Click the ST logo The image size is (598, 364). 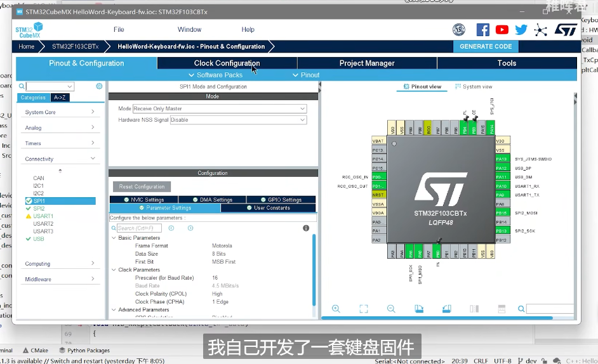point(566,30)
